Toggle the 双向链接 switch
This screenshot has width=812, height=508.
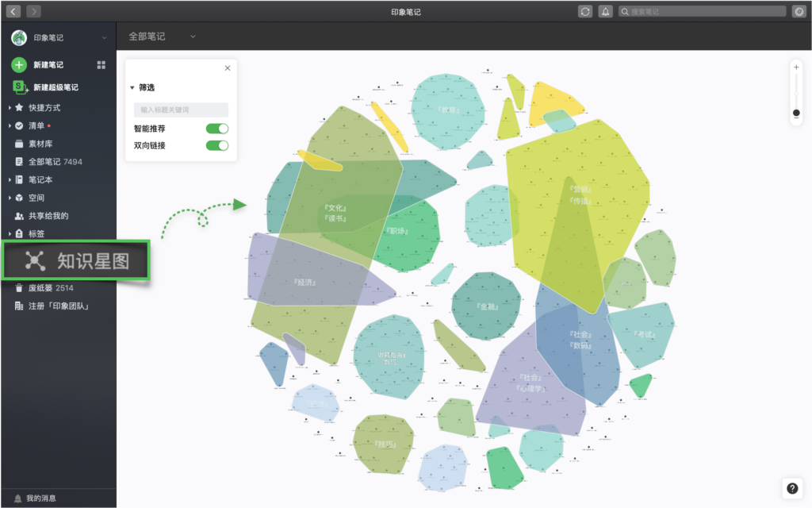pyautogui.click(x=217, y=146)
